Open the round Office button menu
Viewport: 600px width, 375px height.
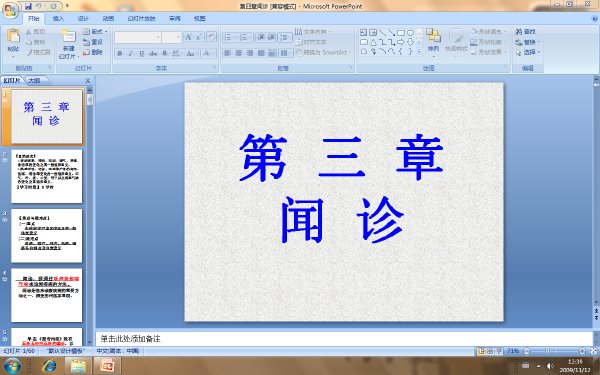[10, 9]
